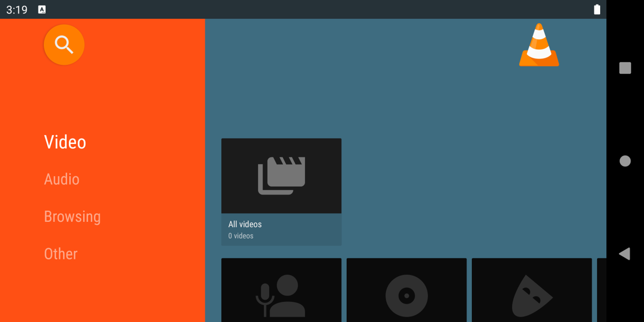Tap the Android home circle button
This screenshot has height=322, width=644.
coord(625,161)
